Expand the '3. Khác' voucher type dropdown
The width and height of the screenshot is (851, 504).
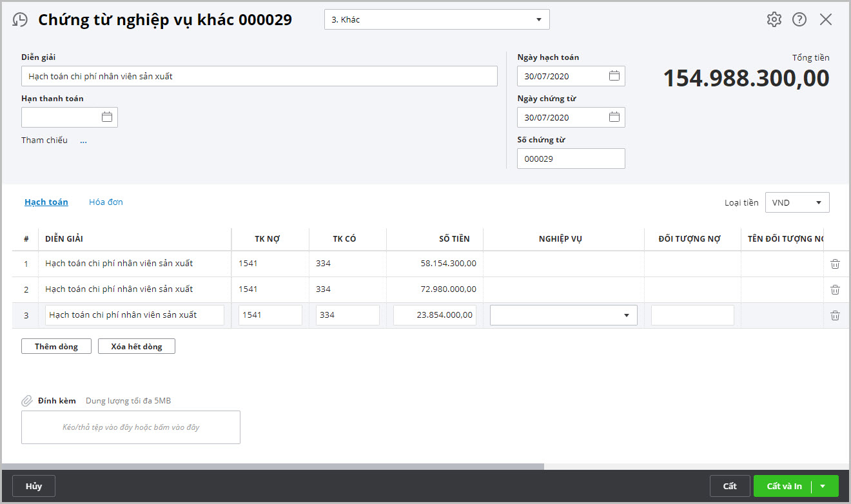click(538, 20)
